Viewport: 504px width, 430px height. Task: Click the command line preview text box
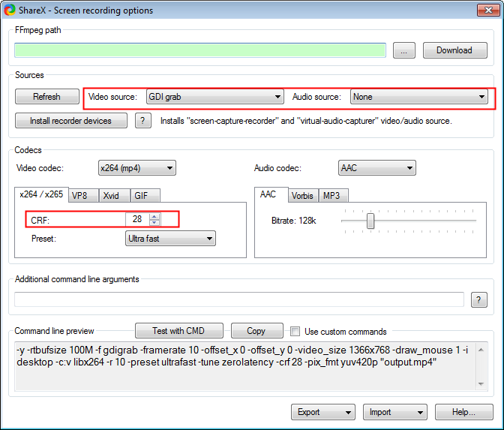245,366
